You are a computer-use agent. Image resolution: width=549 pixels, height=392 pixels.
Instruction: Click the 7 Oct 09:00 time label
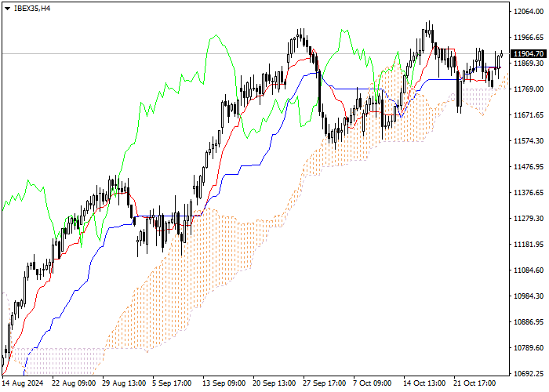pos(373,383)
